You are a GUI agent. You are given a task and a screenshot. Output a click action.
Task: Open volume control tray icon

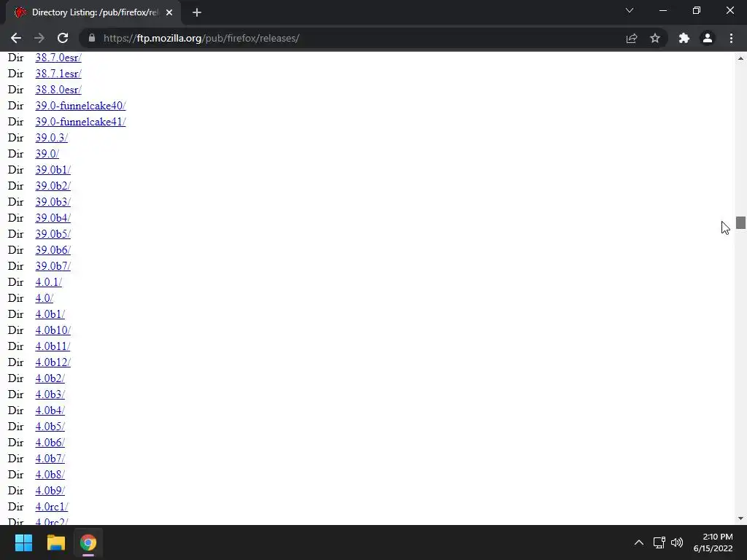(676, 542)
